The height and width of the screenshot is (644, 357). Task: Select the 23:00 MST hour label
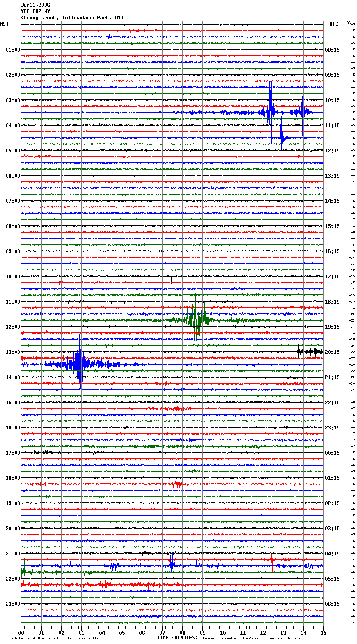click(x=13, y=604)
